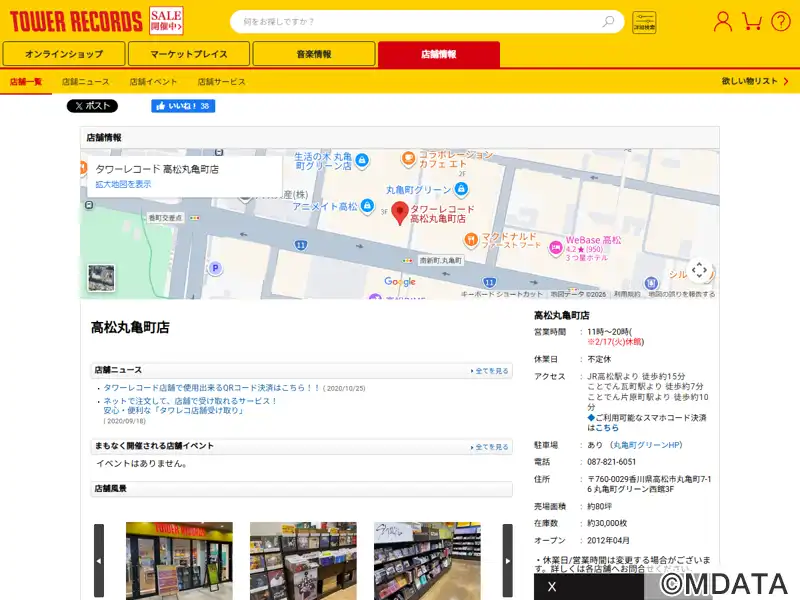800x600 pixels.
Task: Click the parking P marker on map
Action: click(x=215, y=268)
